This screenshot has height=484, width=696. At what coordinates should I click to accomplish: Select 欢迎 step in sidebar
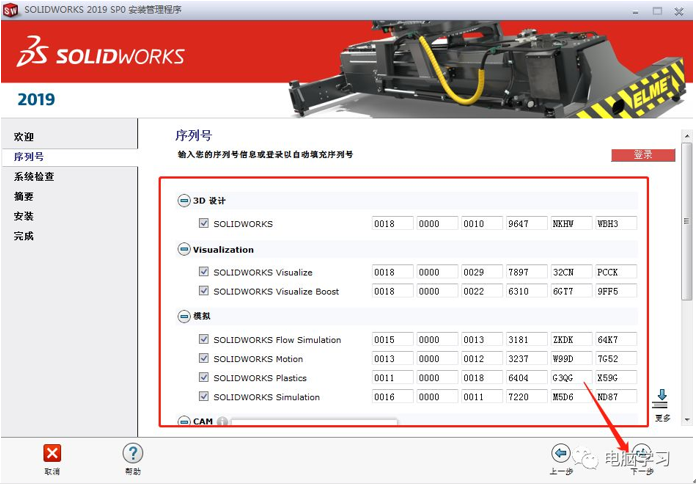24,137
